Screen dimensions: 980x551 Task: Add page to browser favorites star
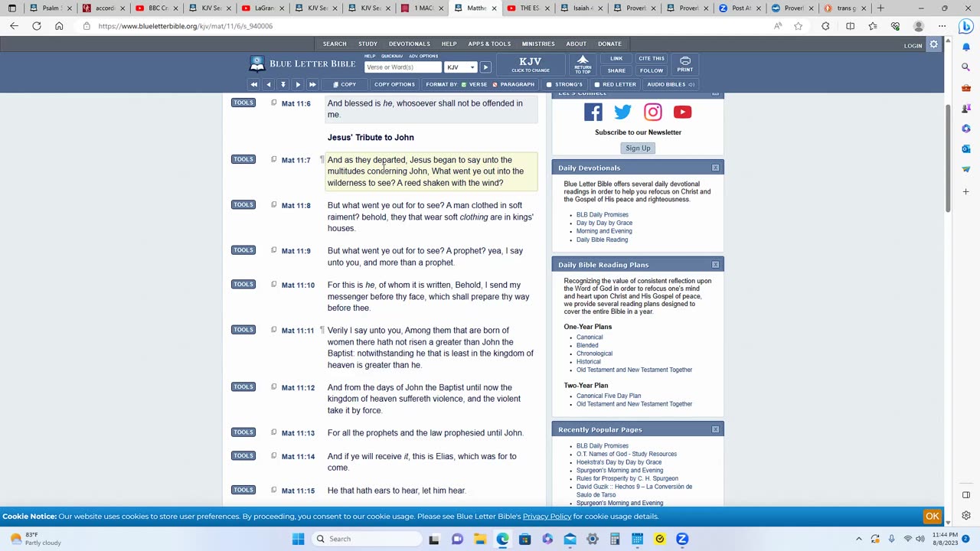799,26
